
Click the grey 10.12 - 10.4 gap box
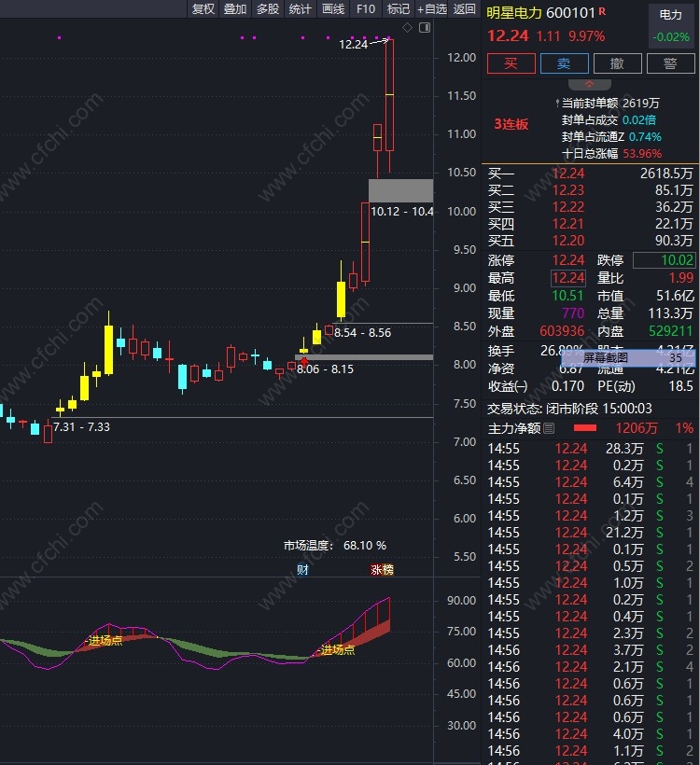(400, 190)
